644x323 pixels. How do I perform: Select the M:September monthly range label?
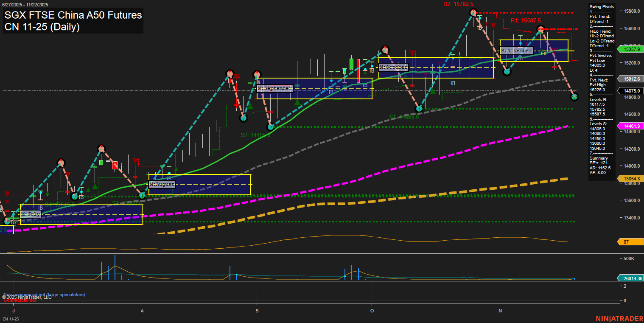(275, 88)
